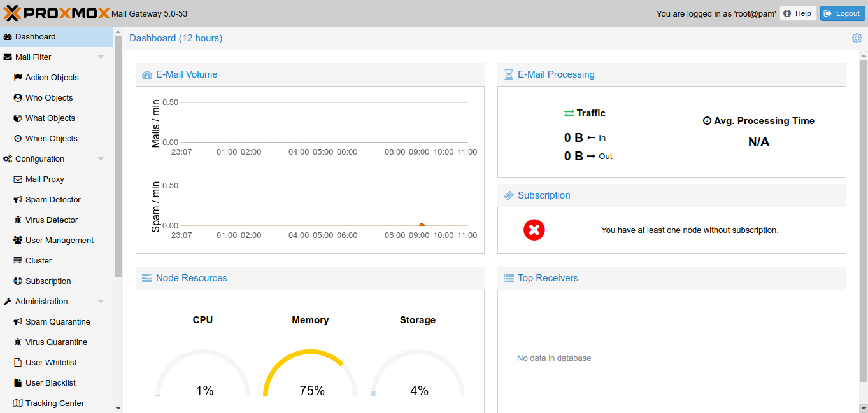Screen dimensions: 868x413
Task: Click the Administration wrench icon
Action: [x=8, y=302]
